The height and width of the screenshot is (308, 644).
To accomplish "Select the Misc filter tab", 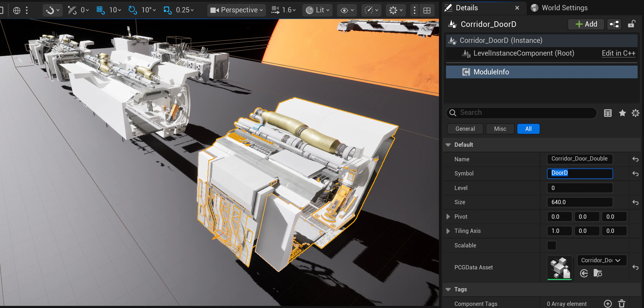I will click(x=500, y=129).
